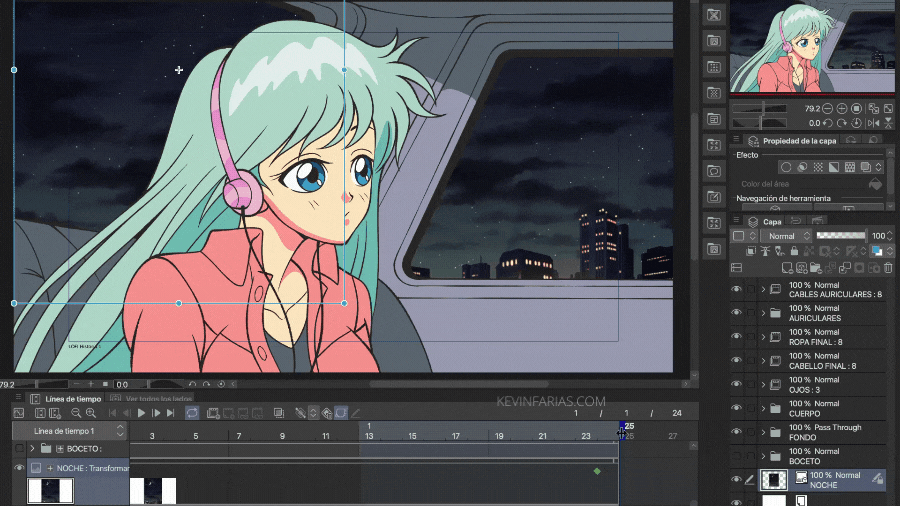Flip the canvas horizontally in the navigator
Viewport: 900px width, 506px height.
[874, 123]
